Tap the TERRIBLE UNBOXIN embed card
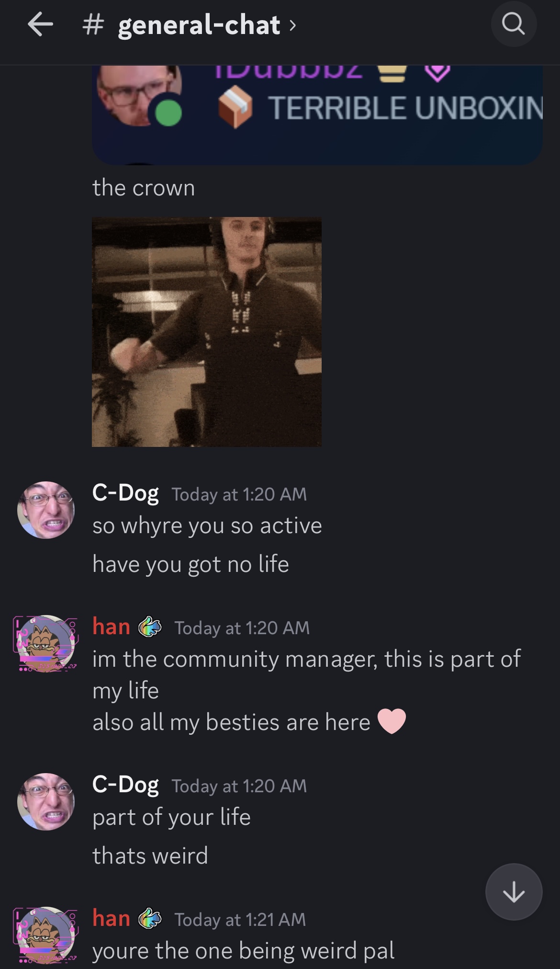The height and width of the screenshot is (969, 560). tap(317, 115)
